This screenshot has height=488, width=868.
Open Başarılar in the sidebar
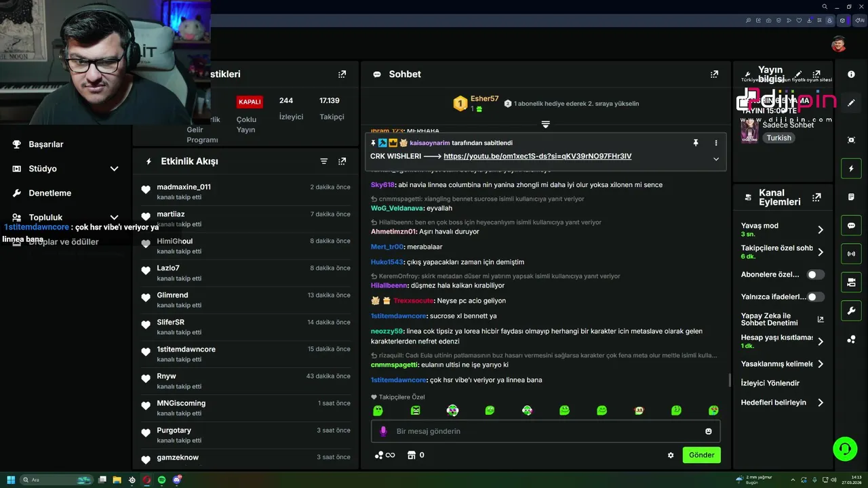click(x=46, y=144)
